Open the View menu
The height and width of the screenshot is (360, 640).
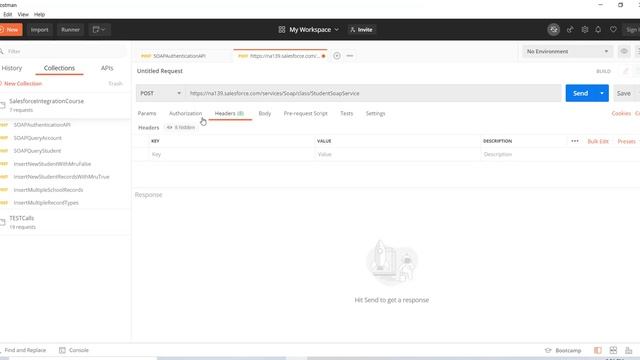pyautogui.click(x=23, y=14)
